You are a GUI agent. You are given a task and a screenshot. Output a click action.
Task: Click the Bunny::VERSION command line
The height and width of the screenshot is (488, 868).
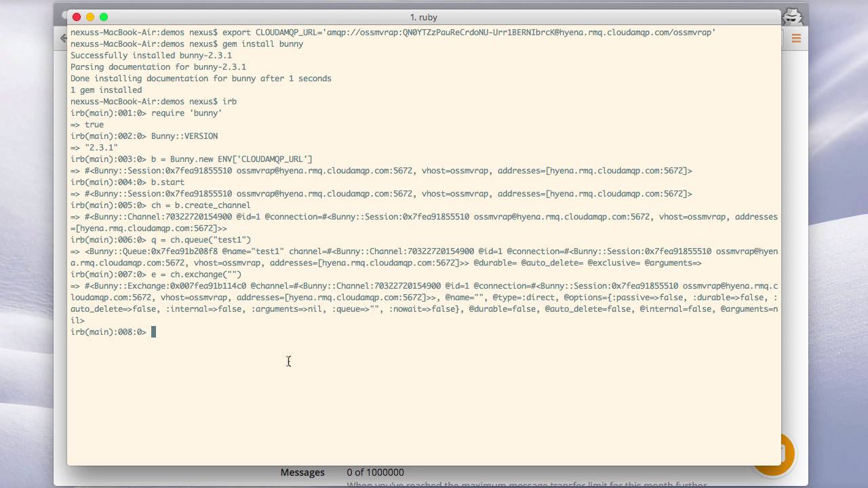[144, 136]
